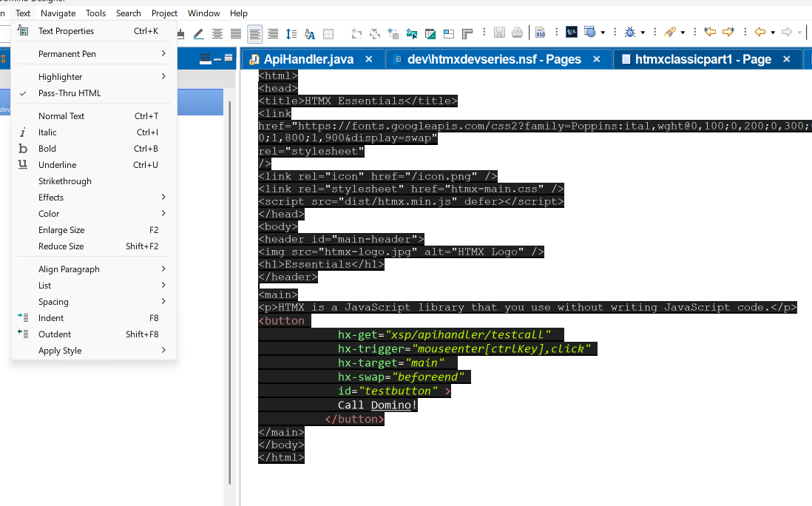Open the Navigate menu in the menu bar
The height and width of the screenshot is (506, 812).
pos(58,13)
